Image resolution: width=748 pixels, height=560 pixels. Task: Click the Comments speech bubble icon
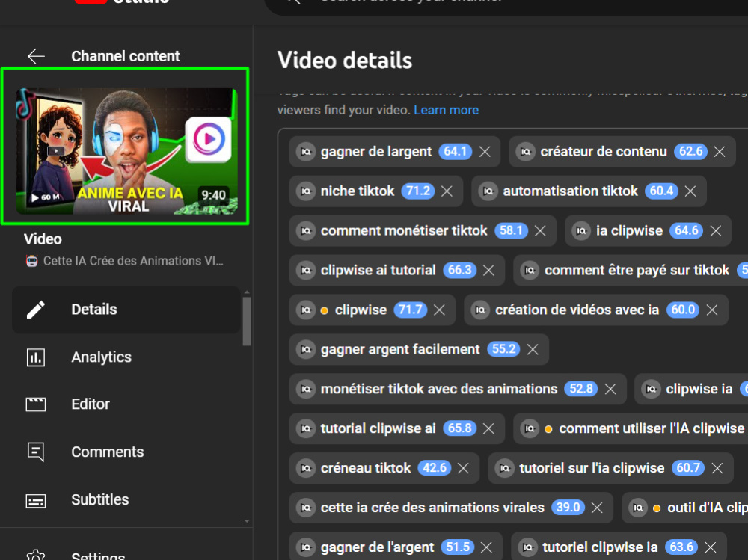click(x=36, y=452)
